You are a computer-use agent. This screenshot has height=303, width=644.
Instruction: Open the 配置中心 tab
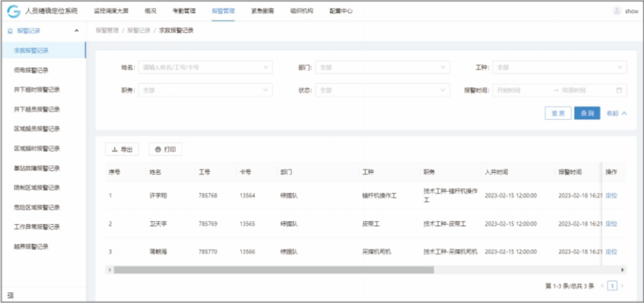pos(341,11)
